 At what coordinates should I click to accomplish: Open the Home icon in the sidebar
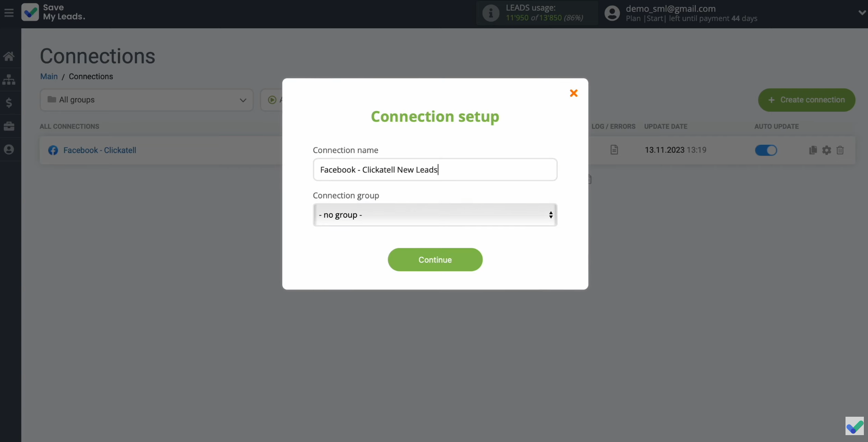tap(9, 57)
